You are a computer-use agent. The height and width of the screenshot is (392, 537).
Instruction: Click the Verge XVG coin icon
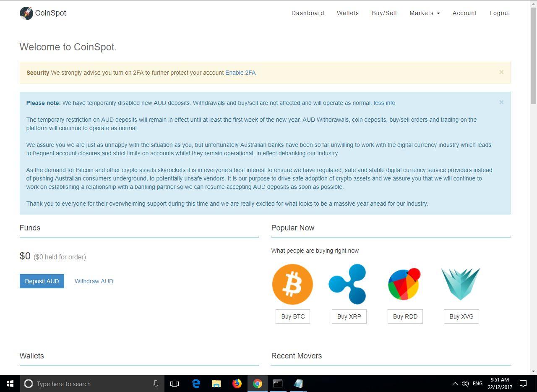[x=461, y=284]
